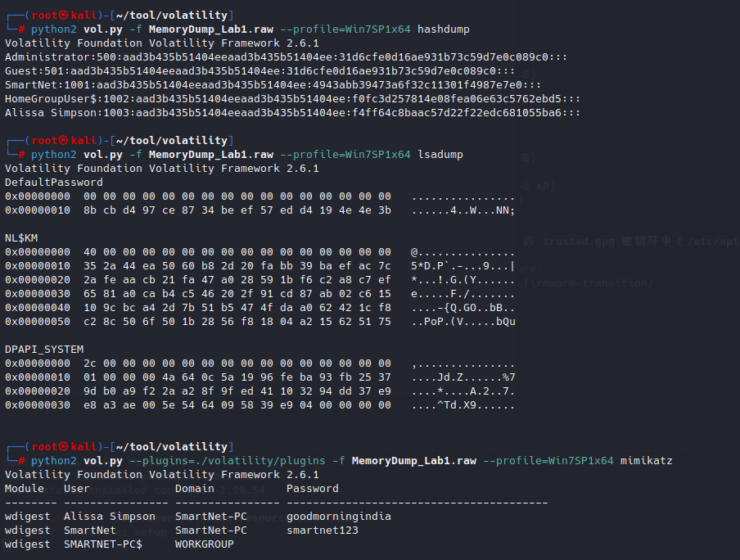Click the NL$KM section heading
Image resolution: width=740 pixels, height=560 pixels.
[x=21, y=238]
